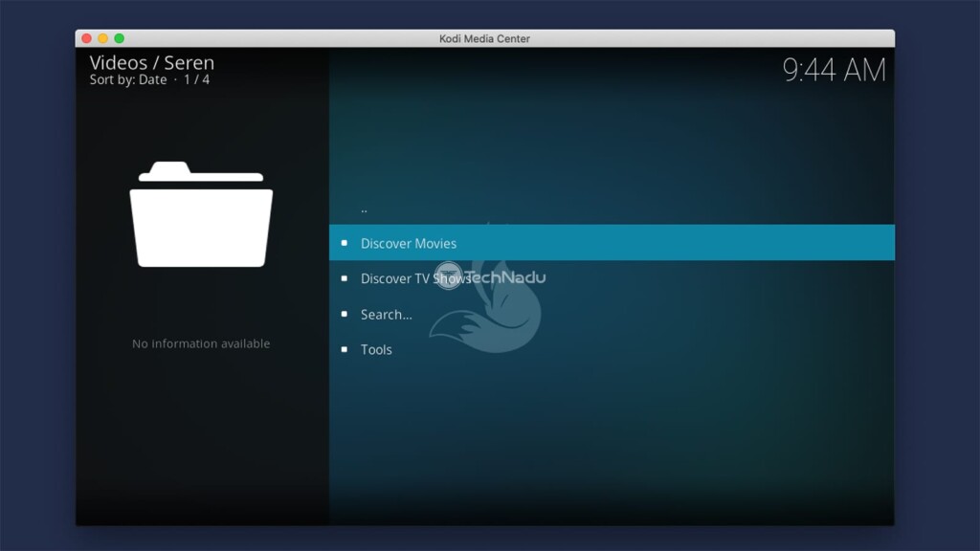Click the bullet icon beside Search...

[x=345, y=314]
